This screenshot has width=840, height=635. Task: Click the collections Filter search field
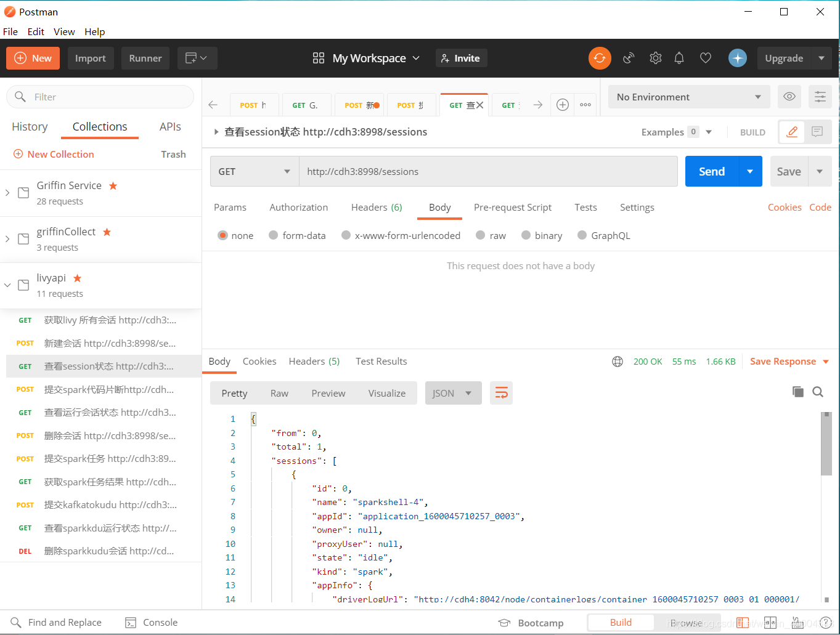[100, 97]
